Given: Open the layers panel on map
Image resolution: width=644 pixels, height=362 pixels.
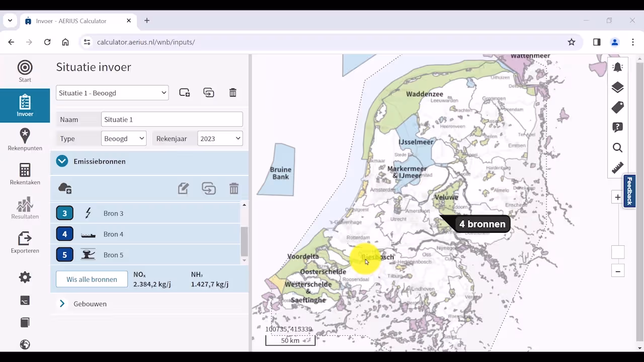Looking at the screenshot, I should [x=617, y=87].
